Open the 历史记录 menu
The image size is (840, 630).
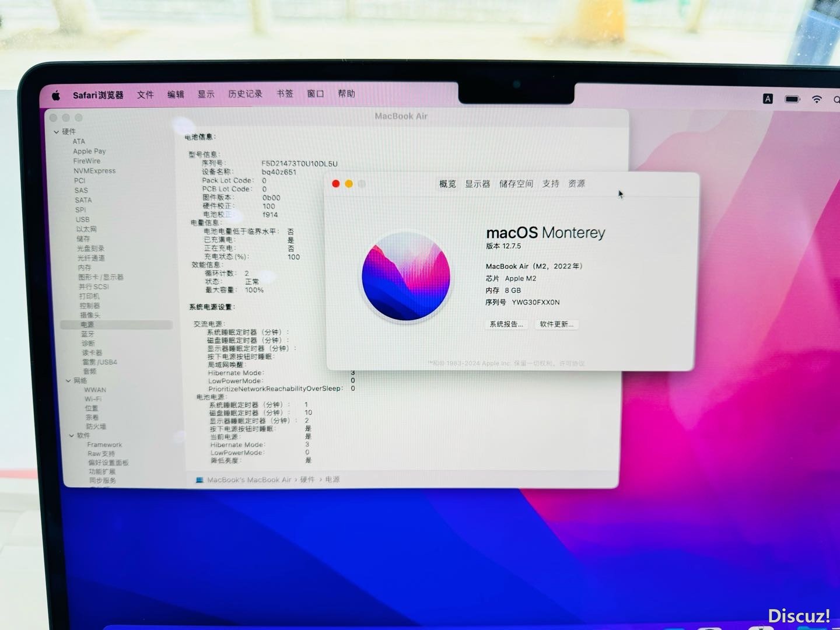pyautogui.click(x=245, y=94)
